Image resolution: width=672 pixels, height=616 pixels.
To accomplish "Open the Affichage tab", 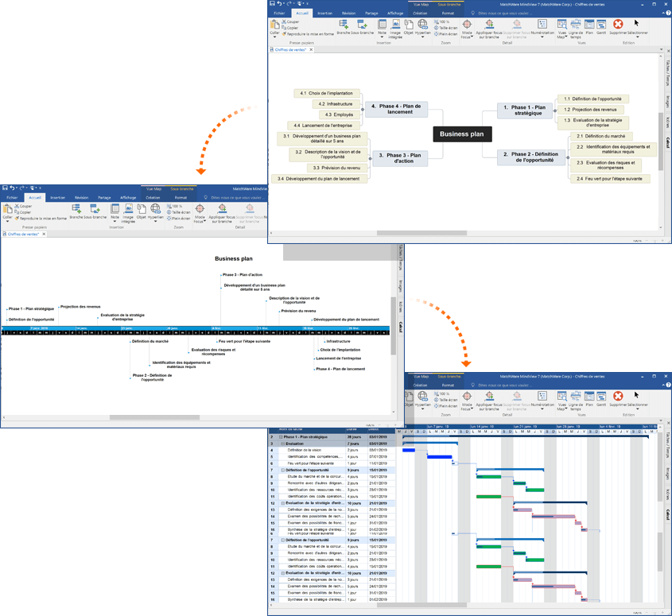I will pos(393,13).
